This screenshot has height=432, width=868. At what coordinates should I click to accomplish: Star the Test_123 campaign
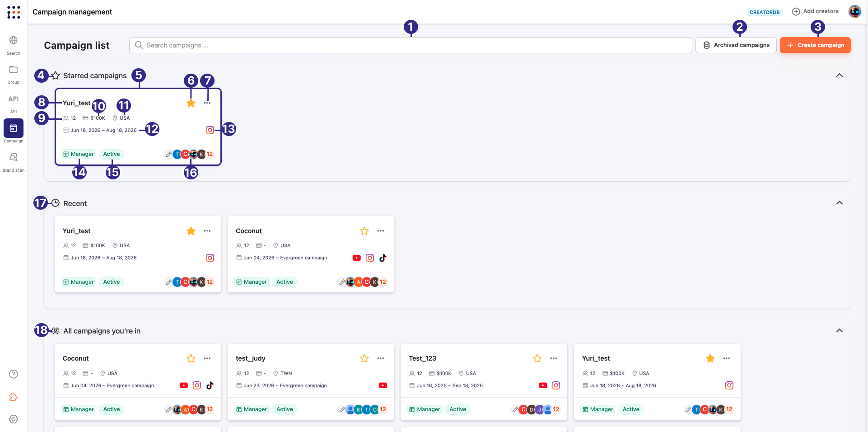(537, 358)
